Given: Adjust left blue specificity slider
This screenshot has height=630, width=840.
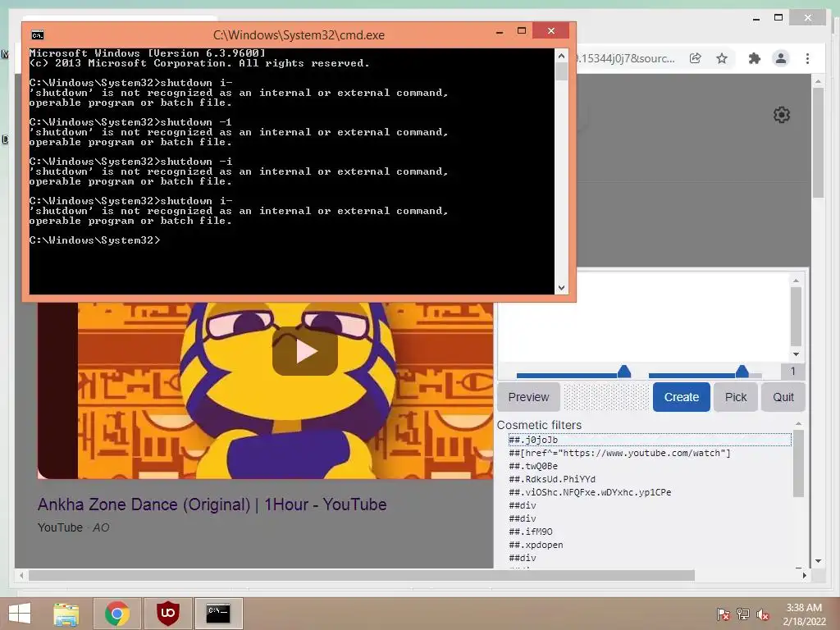Looking at the screenshot, I should [623, 372].
